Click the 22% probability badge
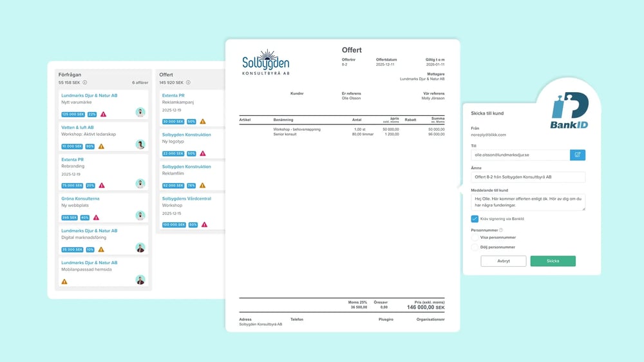This screenshot has width=644, height=362. [92, 114]
